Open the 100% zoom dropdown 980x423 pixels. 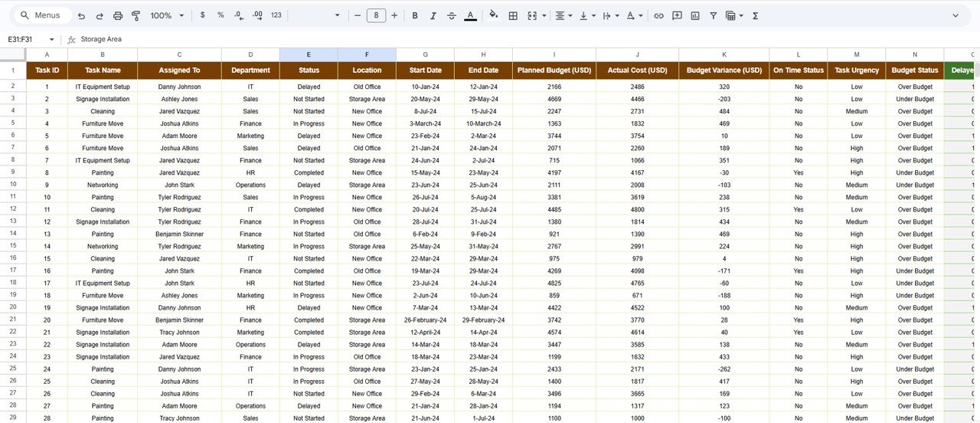coord(167,15)
